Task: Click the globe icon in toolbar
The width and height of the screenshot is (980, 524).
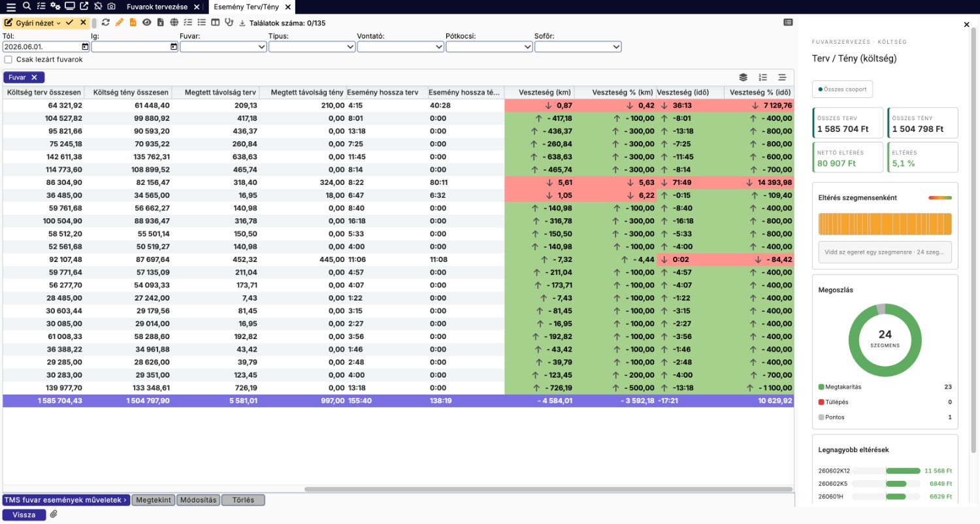Action: (x=174, y=22)
